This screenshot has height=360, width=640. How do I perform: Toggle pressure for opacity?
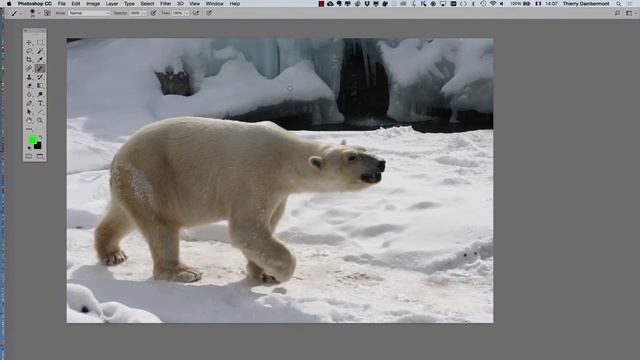[153, 13]
